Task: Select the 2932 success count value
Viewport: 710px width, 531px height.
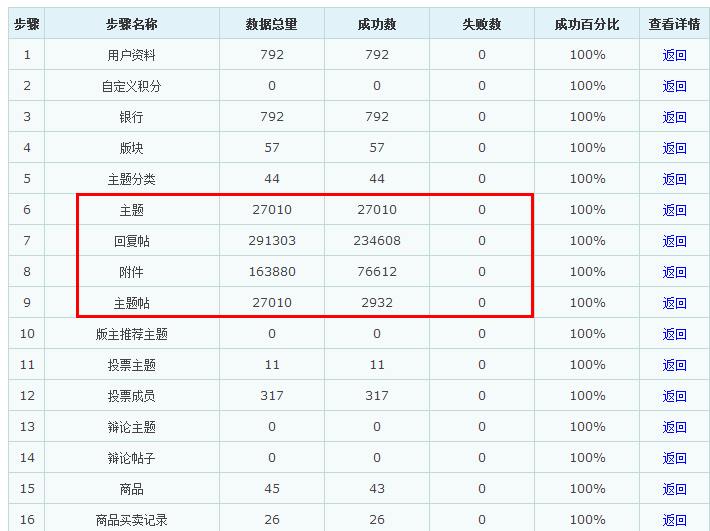Action: (x=377, y=303)
